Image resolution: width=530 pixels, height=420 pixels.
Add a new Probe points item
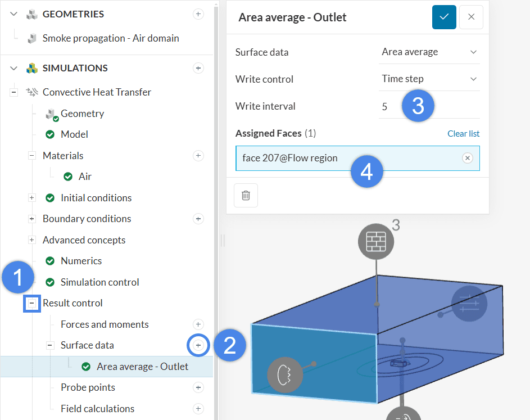[198, 387]
